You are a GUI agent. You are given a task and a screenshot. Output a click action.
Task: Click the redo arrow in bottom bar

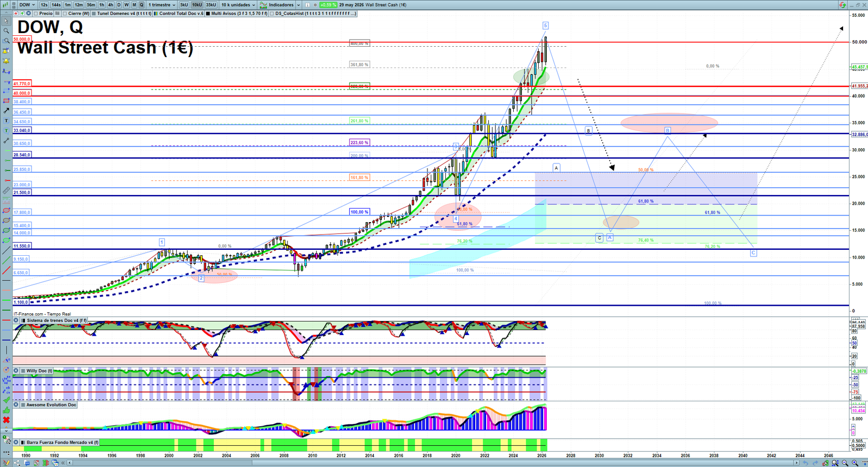tap(815, 463)
